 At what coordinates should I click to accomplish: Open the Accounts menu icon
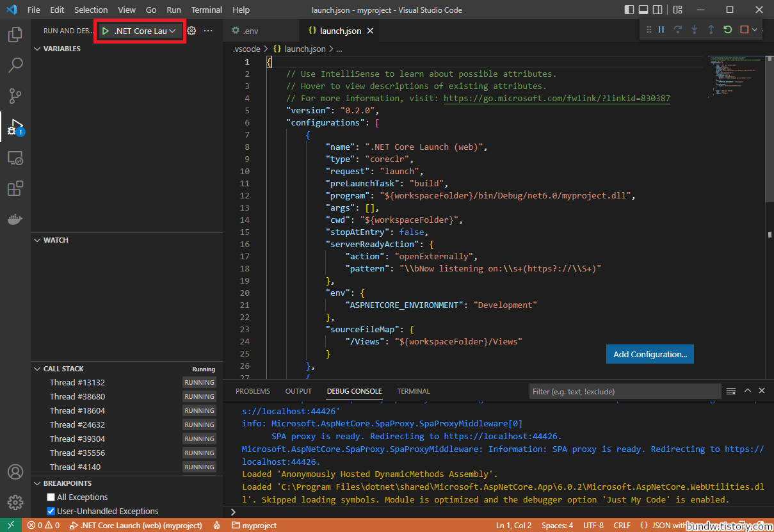point(15,472)
